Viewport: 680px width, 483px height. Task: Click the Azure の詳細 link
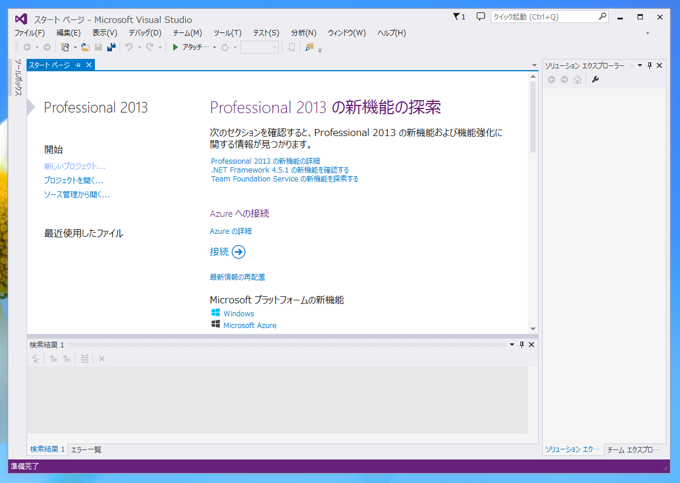click(231, 231)
